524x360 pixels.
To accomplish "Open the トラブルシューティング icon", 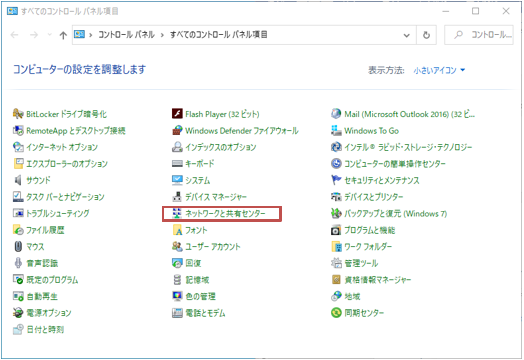I will click(x=18, y=213).
